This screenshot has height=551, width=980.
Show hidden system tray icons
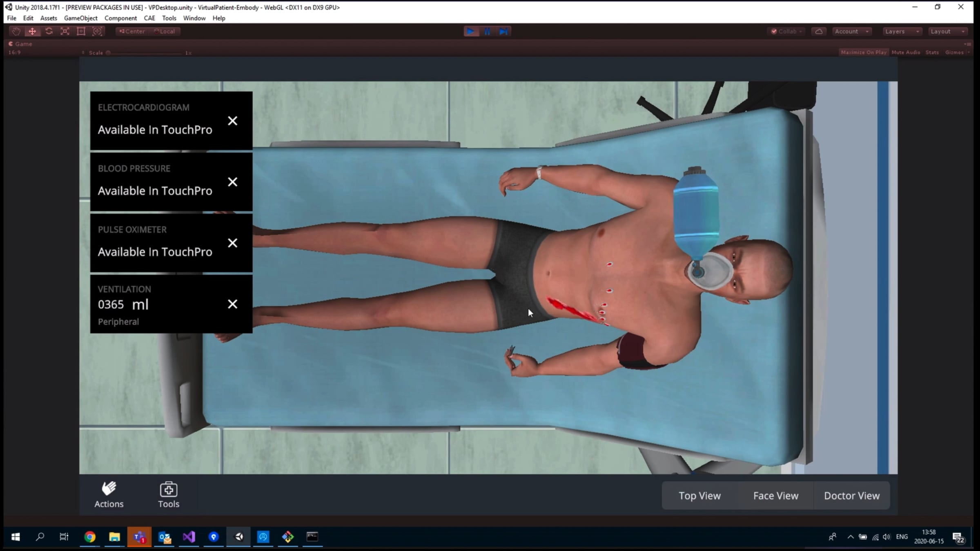click(851, 537)
